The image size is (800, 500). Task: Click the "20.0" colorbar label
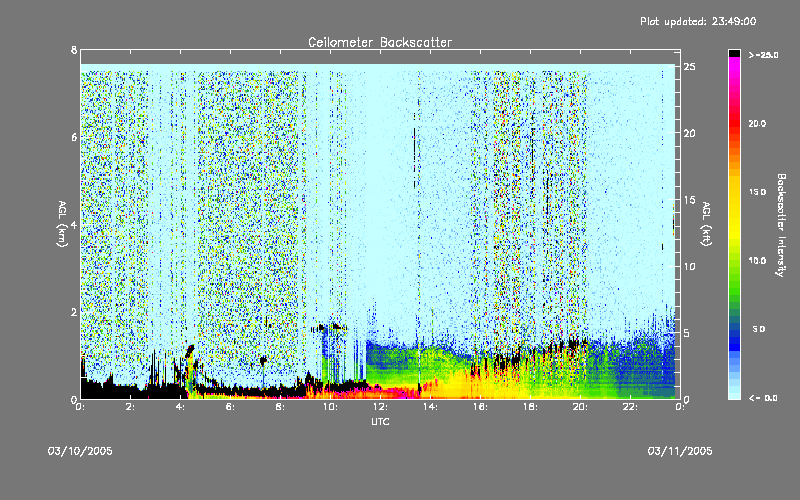757,123
